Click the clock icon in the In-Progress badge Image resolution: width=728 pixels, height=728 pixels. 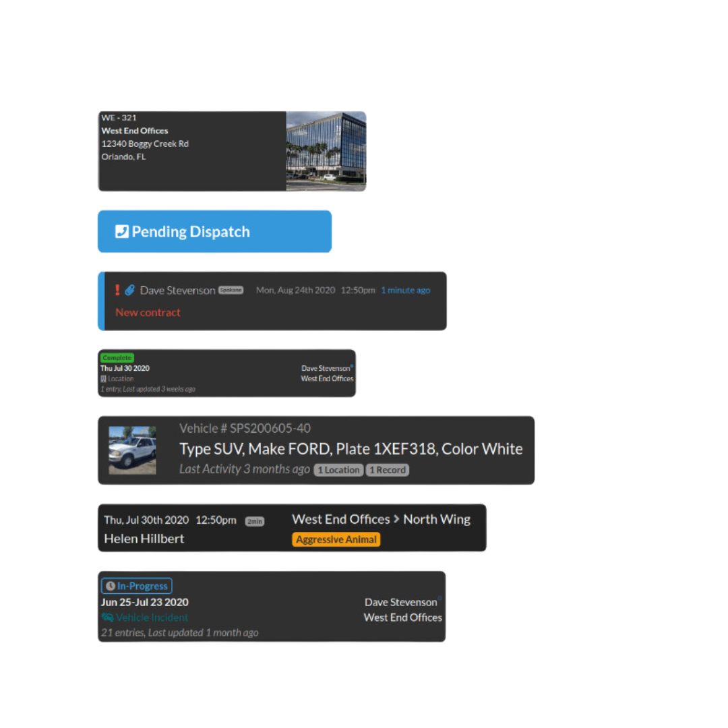point(111,586)
